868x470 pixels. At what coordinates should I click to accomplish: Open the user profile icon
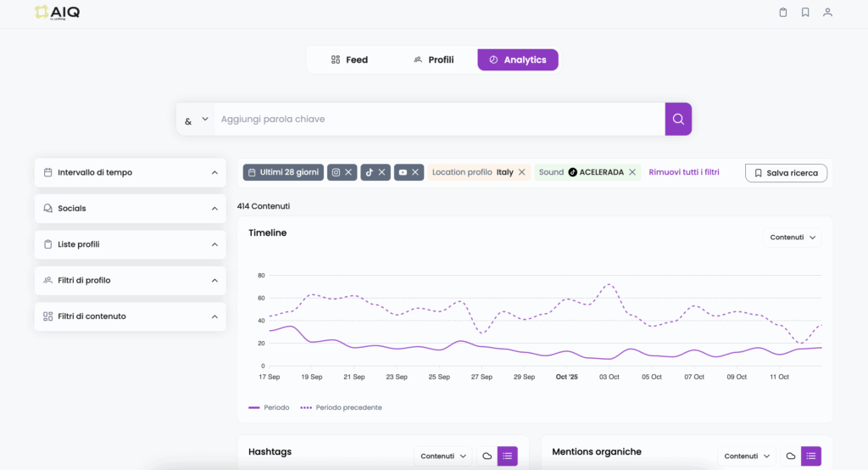(828, 13)
